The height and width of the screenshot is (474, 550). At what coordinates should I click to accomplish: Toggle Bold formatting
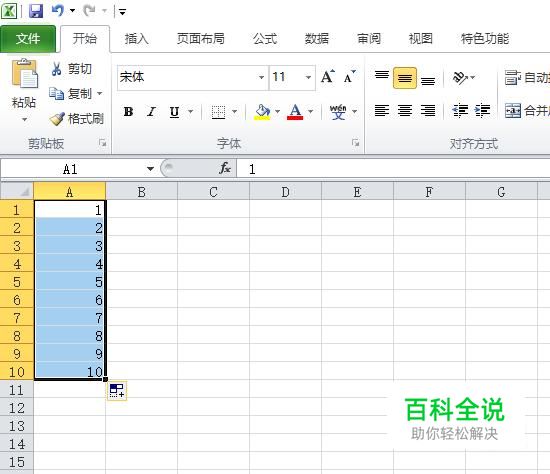(128, 112)
